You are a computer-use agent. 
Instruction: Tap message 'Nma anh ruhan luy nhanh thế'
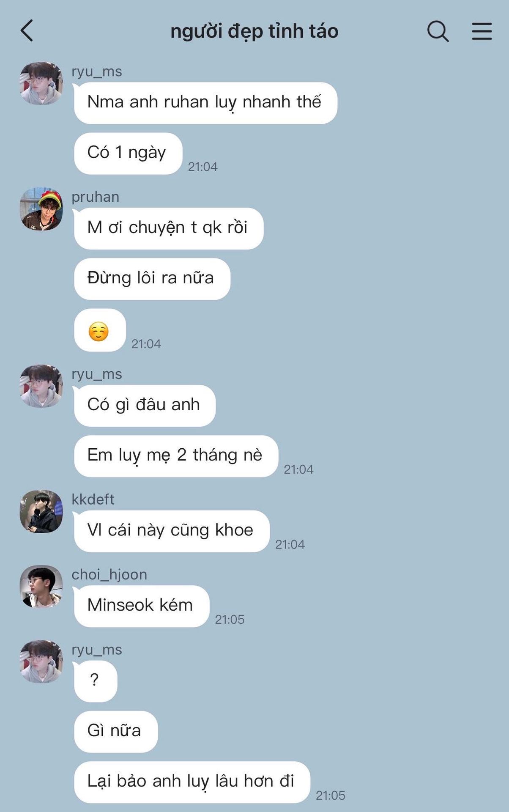[x=205, y=103]
